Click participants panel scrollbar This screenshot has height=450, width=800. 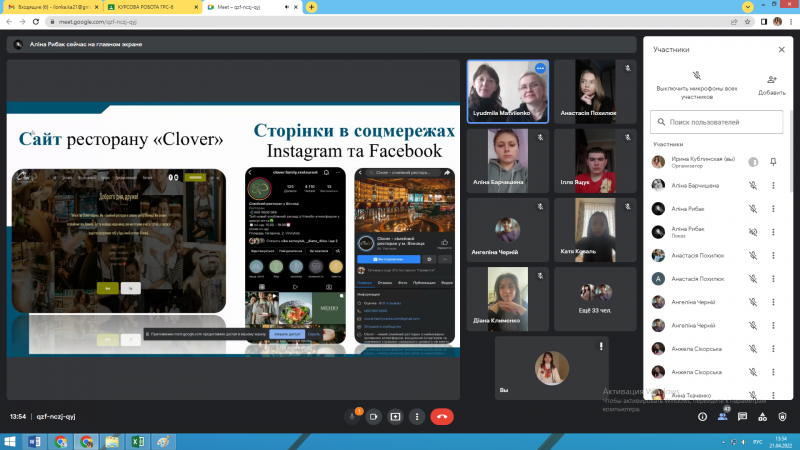pyautogui.click(x=790, y=151)
